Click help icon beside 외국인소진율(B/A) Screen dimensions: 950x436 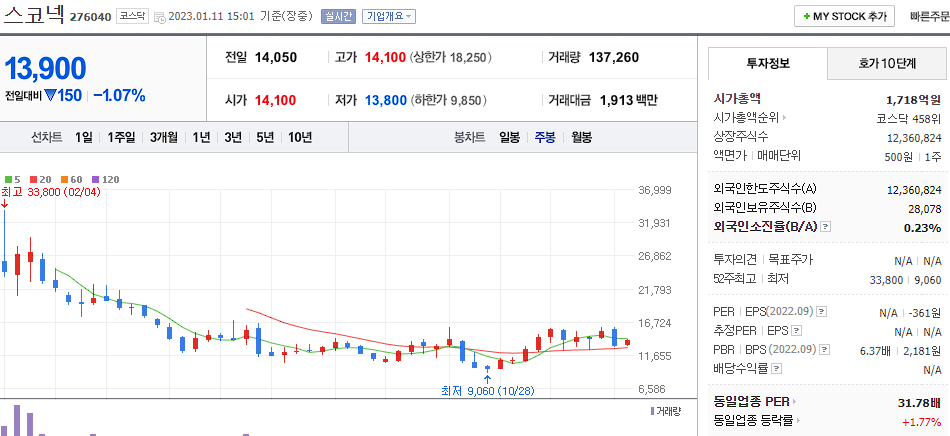tap(825, 226)
